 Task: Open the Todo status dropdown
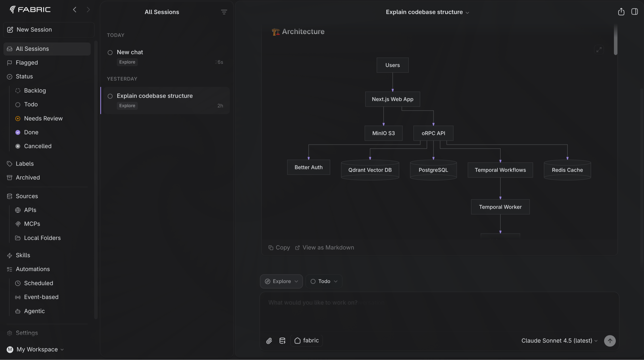(324, 281)
